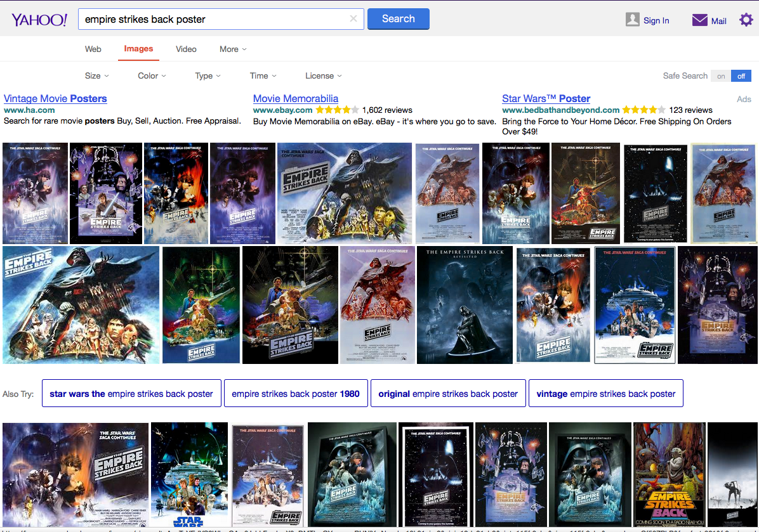Open the License filter dropdown

coord(324,75)
